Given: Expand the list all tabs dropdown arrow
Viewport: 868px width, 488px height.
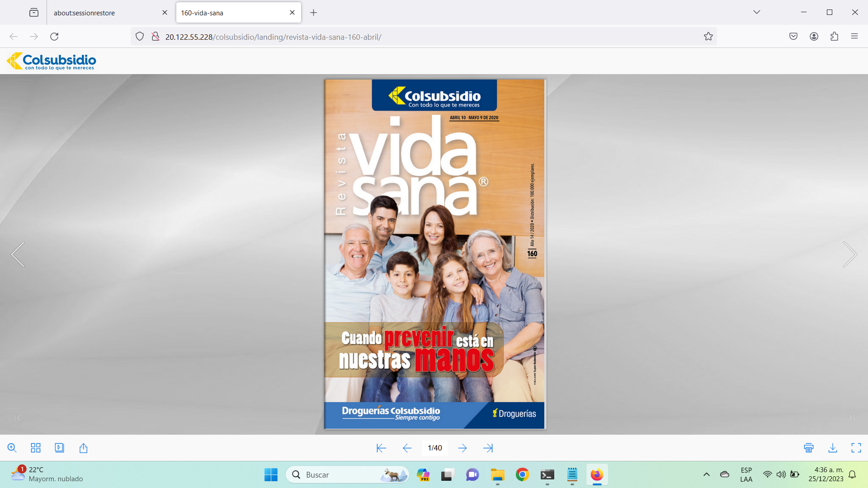Looking at the screenshot, I should pos(756,12).
